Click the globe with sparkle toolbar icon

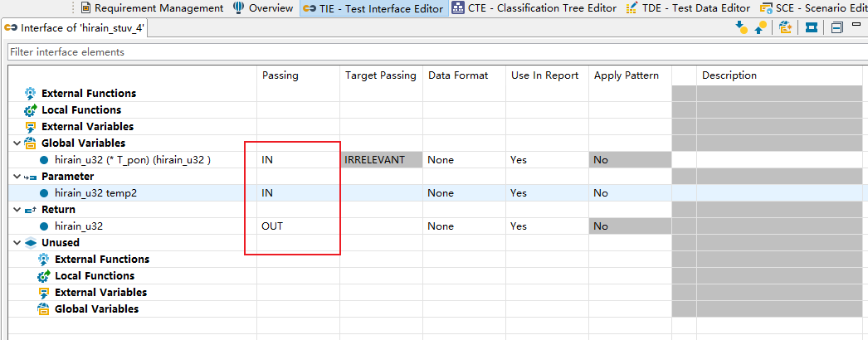click(786, 27)
